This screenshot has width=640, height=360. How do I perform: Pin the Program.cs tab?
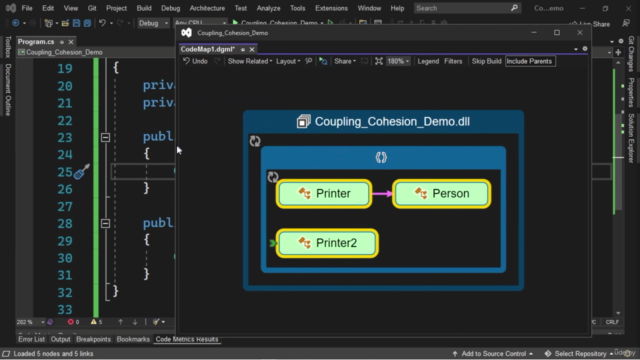click(x=62, y=42)
